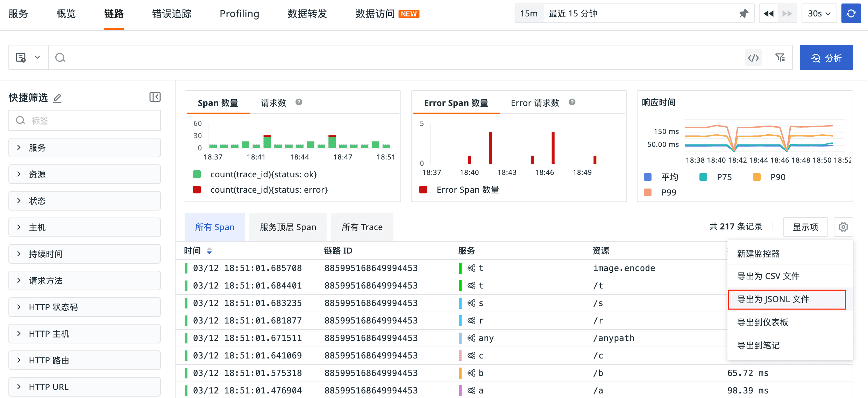Image resolution: width=868 pixels, height=398 pixels.
Task: Toggle the code query mode icon
Action: (753, 58)
